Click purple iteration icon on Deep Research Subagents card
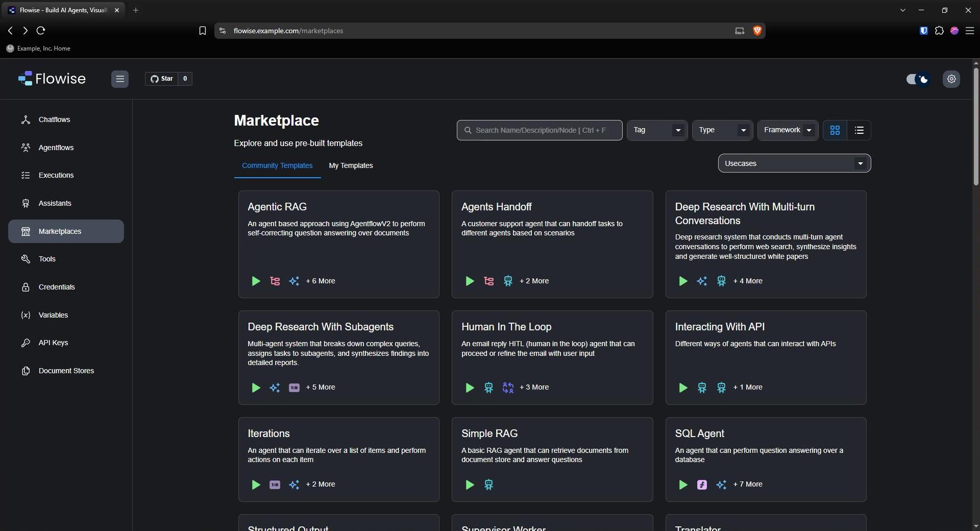The height and width of the screenshot is (531, 980). click(294, 388)
